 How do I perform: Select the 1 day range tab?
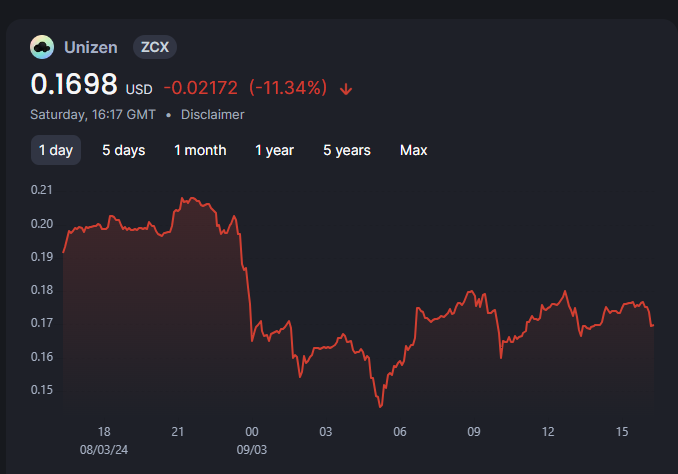click(x=56, y=150)
